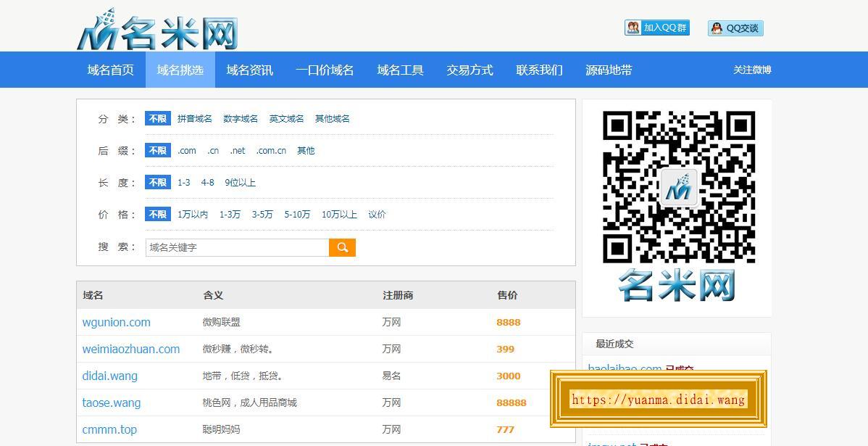Filter price by 3-5万
This screenshot has width=868, height=446.
[x=262, y=215]
